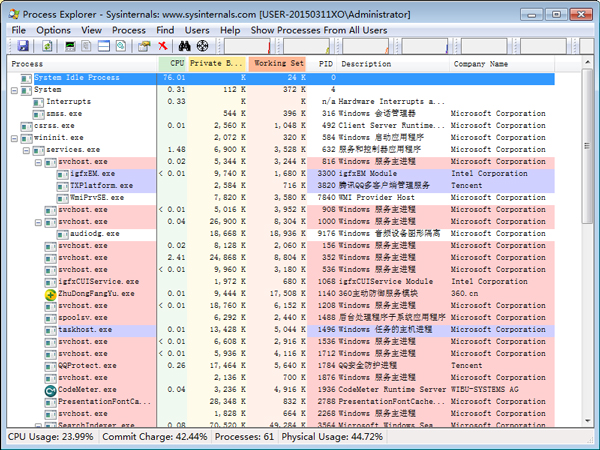This screenshot has height=450, width=600.
Task: Click Physical Usage: 44.72% in status bar
Action: coord(332,437)
